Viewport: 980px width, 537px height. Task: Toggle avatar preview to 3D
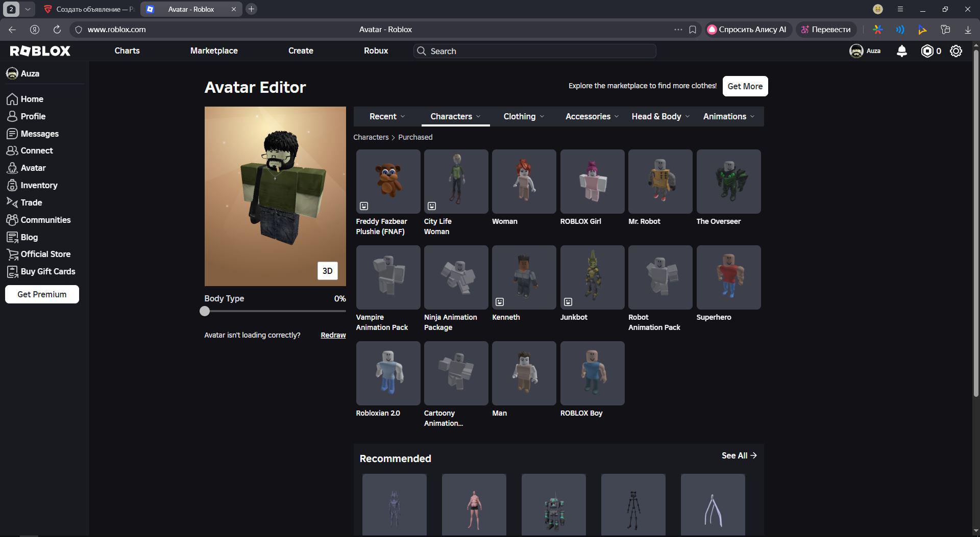pos(328,271)
